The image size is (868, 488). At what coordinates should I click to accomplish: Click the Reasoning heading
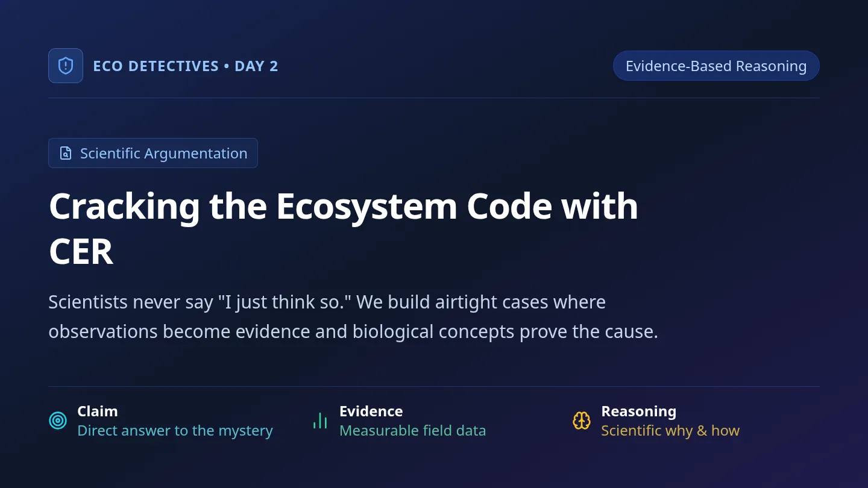(638, 411)
